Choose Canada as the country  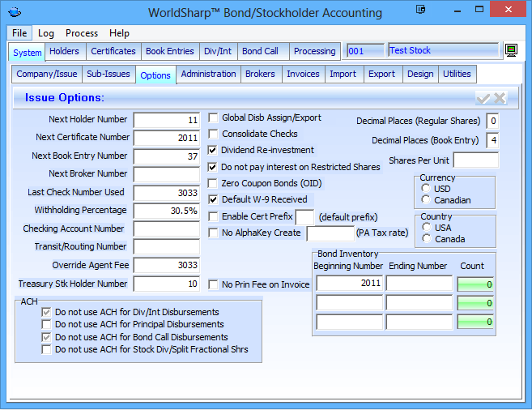click(x=427, y=239)
